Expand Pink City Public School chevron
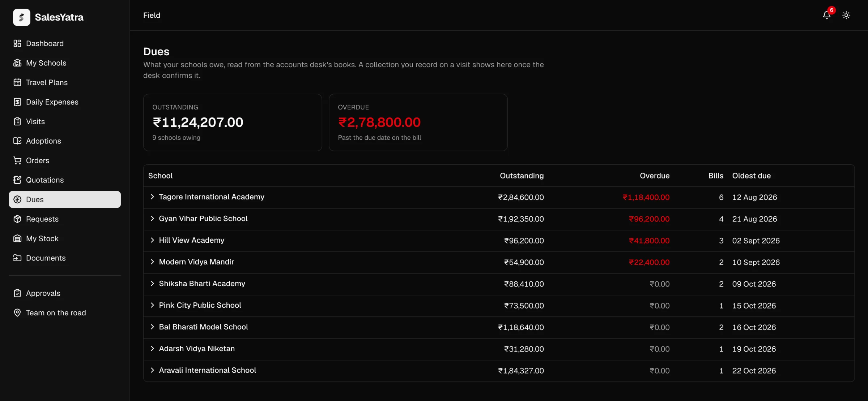Viewport: 868px width, 401px height. click(x=152, y=305)
